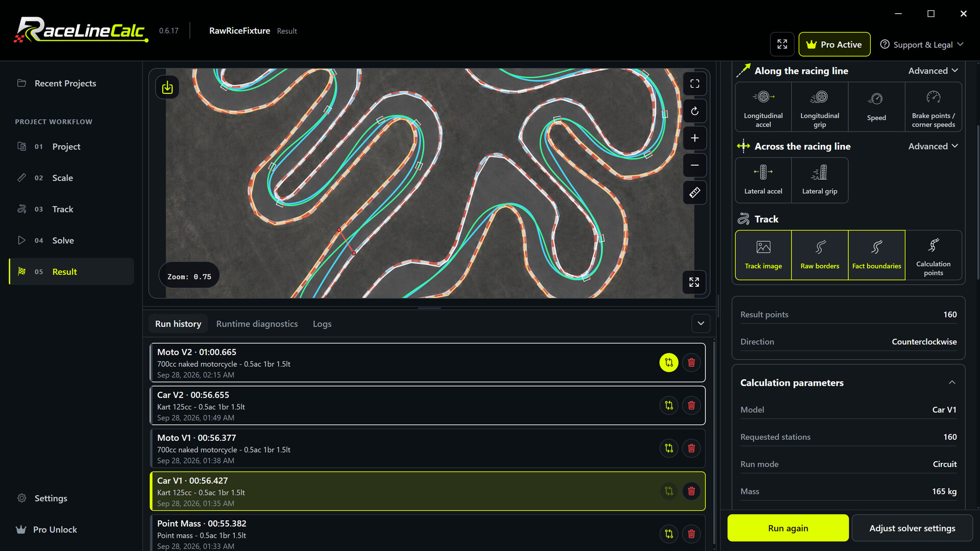Click the export/download image icon on track view
Screen dimensions: 980x551
[x=167, y=88]
